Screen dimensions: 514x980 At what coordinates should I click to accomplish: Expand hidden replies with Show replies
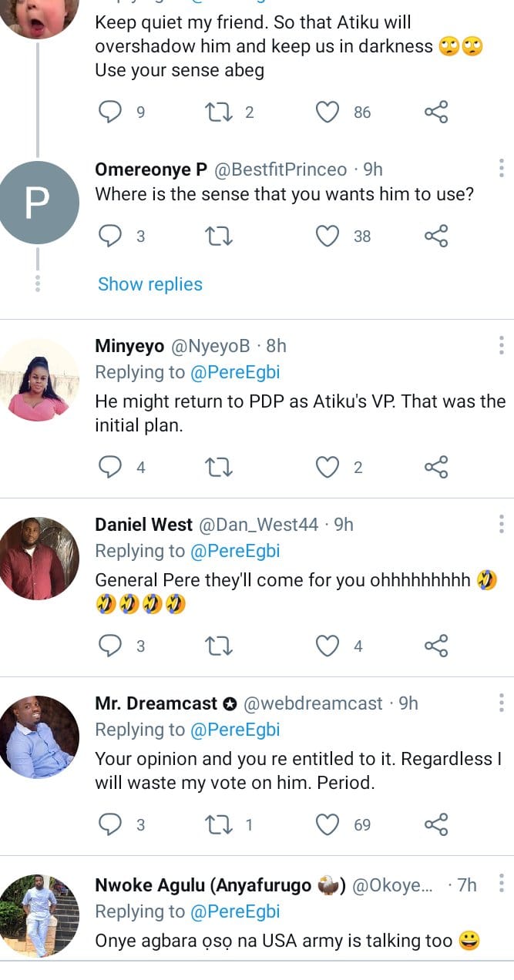pos(150,284)
